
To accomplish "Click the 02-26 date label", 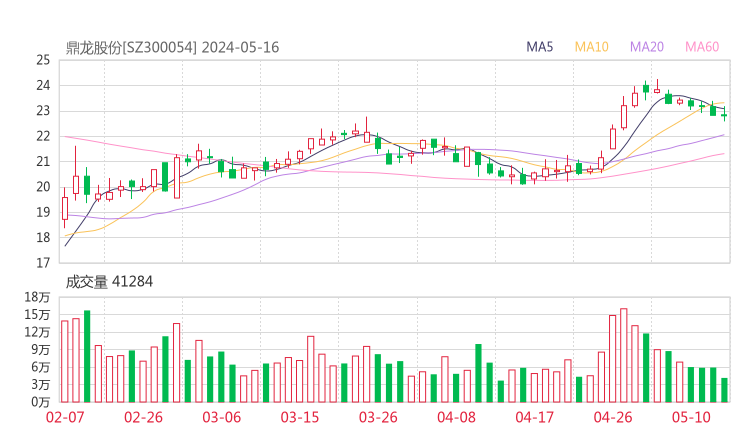I will point(143,417).
